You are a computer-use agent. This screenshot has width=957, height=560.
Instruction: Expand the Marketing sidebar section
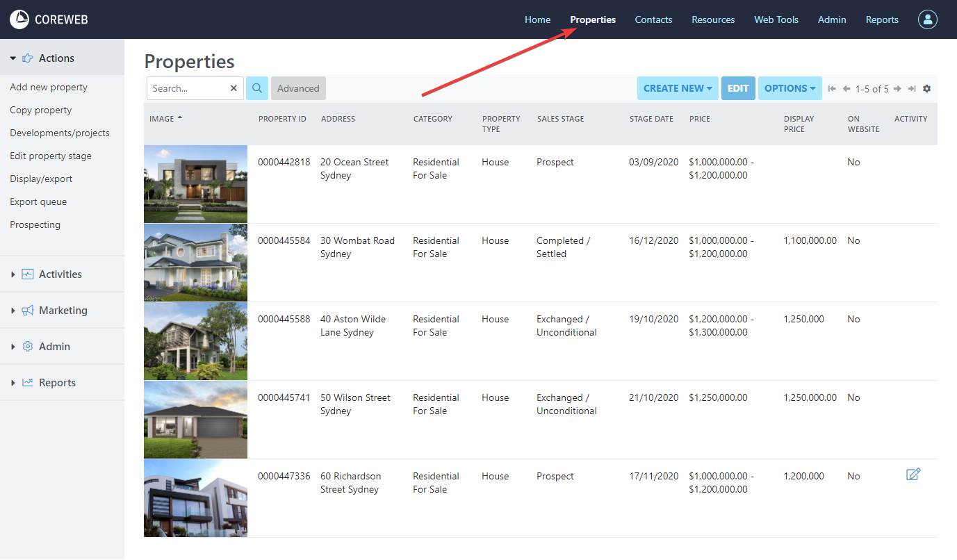coord(63,311)
